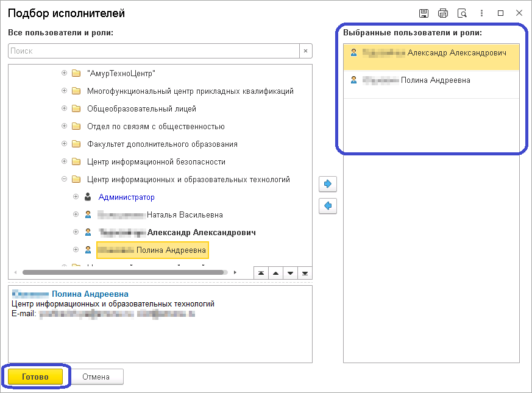Move selection to bottom of list
Image resolution: width=532 pixels, height=393 pixels.
305,272
